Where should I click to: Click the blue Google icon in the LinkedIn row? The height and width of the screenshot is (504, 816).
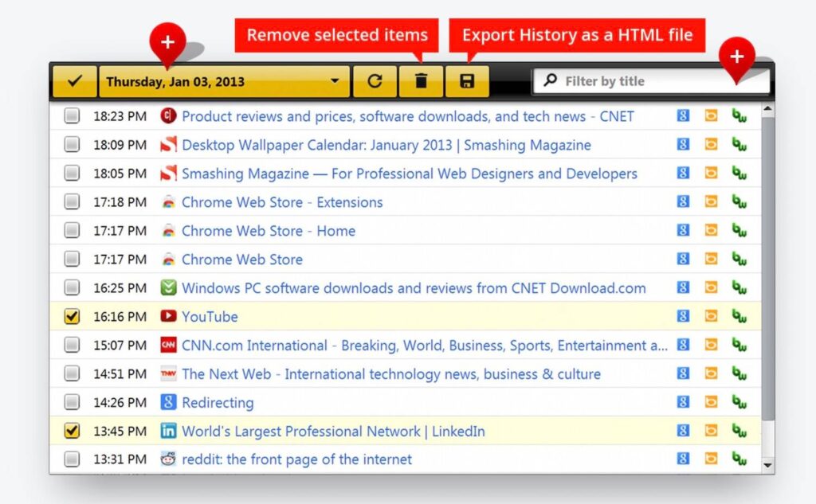pos(683,430)
